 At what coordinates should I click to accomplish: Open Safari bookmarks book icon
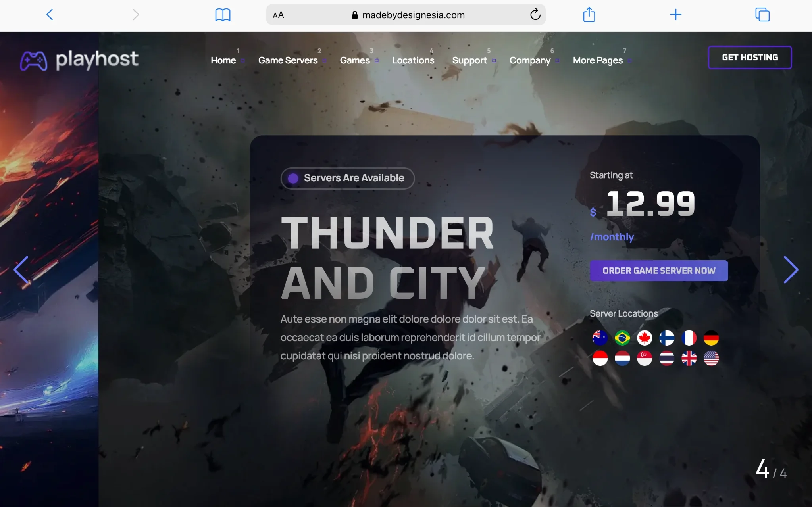click(223, 15)
